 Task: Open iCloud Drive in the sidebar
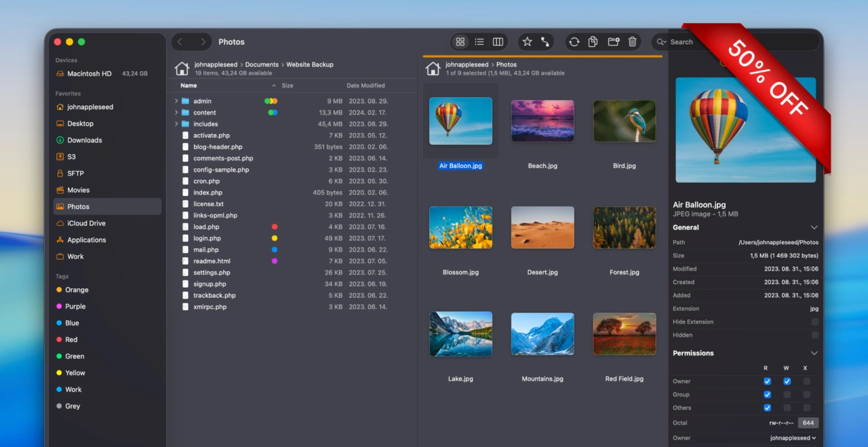tap(86, 223)
